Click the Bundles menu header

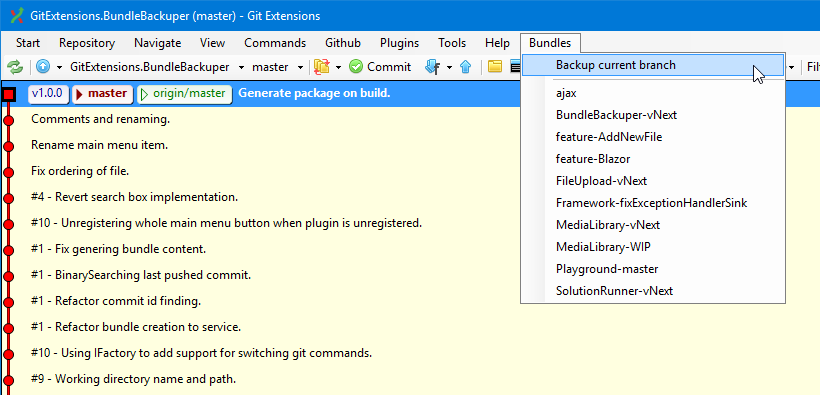point(550,43)
